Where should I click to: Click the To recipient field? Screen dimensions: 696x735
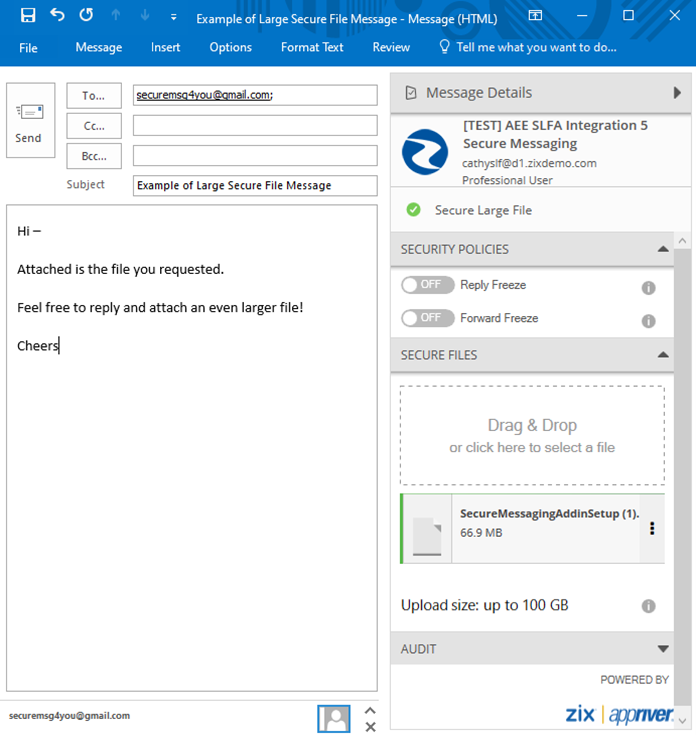(x=255, y=95)
